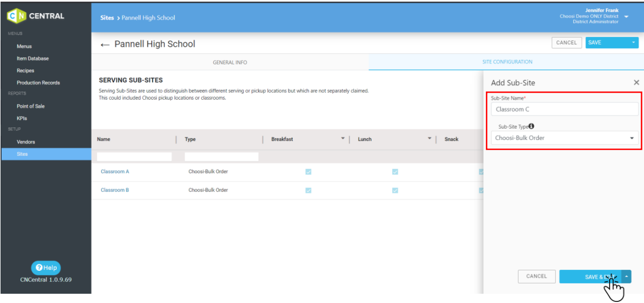Open the Sub-Site Type info icon
The height and width of the screenshot is (303, 644).
(x=532, y=126)
